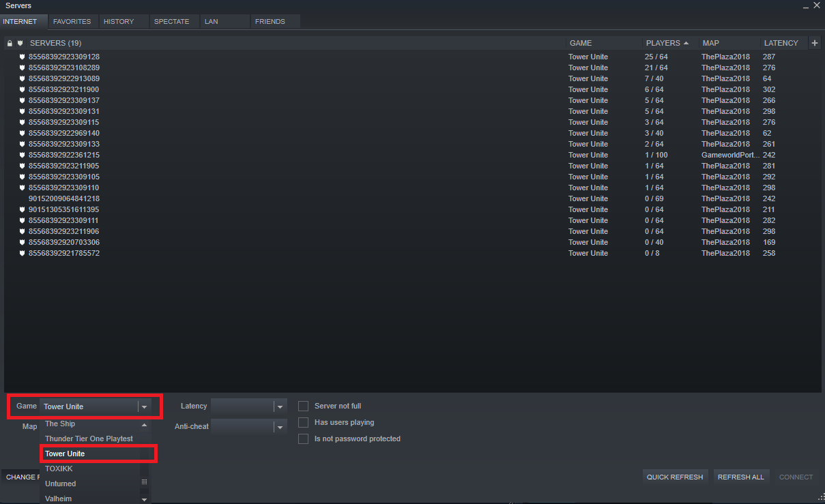Image resolution: width=825 pixels, height=504 pixels.
Task: Sort by the Players column header
Action: click(x=669, y=43)
